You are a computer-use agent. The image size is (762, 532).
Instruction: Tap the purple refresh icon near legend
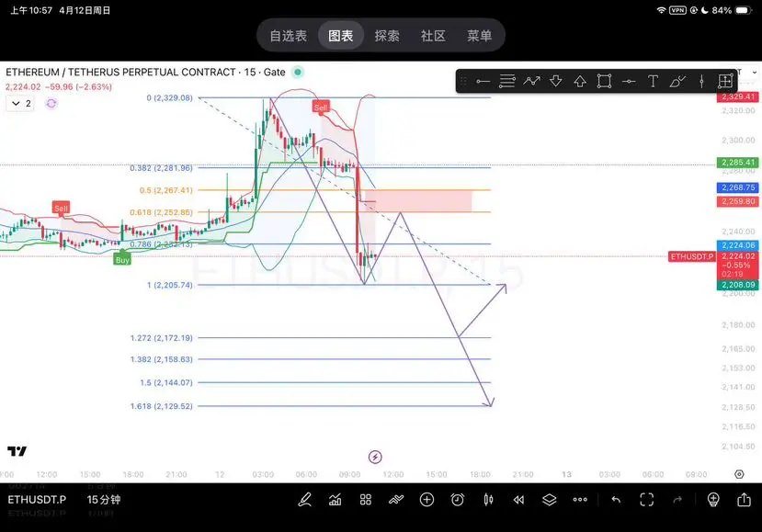(51, 104)
